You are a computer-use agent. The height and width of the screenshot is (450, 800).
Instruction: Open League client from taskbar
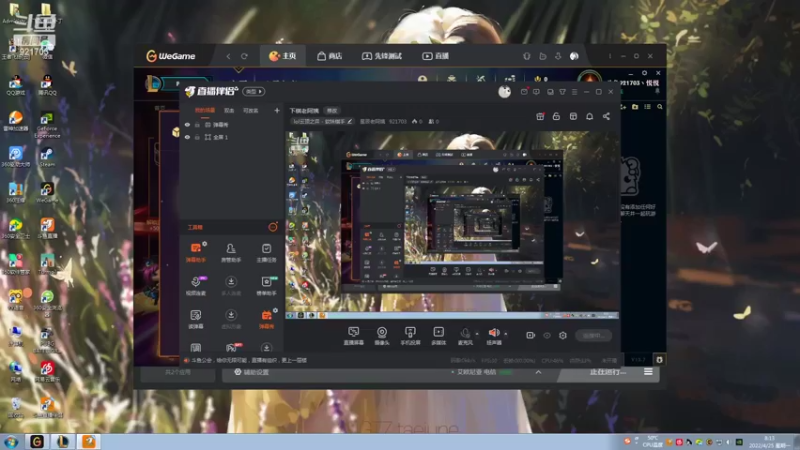click(63, 441)
